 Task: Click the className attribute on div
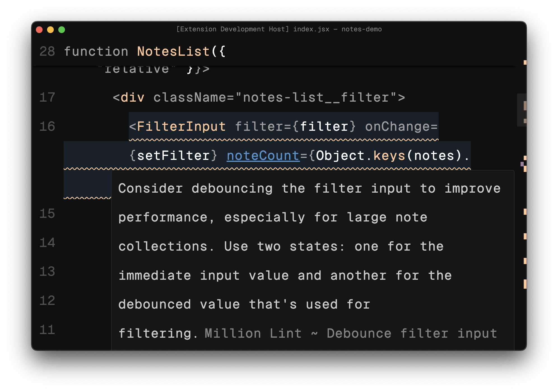[x=189, y=97]
